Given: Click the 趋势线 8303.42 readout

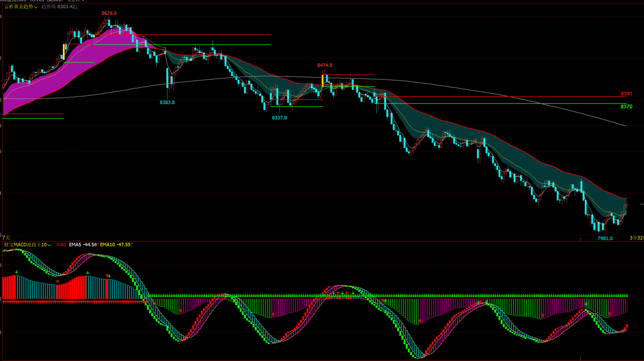Looking at the screenshot, I should (x=58, y=7).
